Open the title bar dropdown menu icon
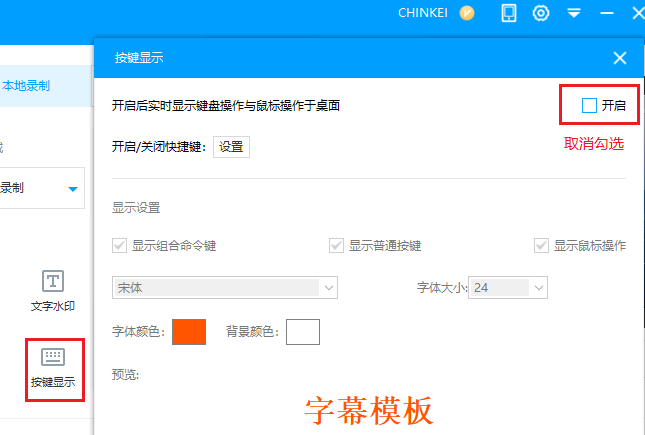Screen dimensions: 645x435 pyautogui.click(x=574, y=13)
